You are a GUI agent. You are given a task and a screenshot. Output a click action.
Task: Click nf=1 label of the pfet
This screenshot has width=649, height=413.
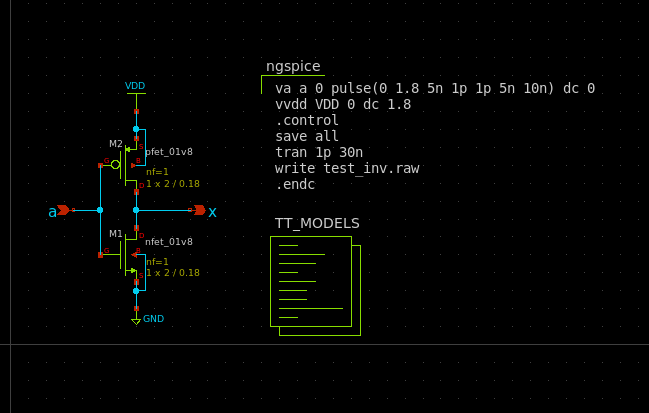pos(157,172)
